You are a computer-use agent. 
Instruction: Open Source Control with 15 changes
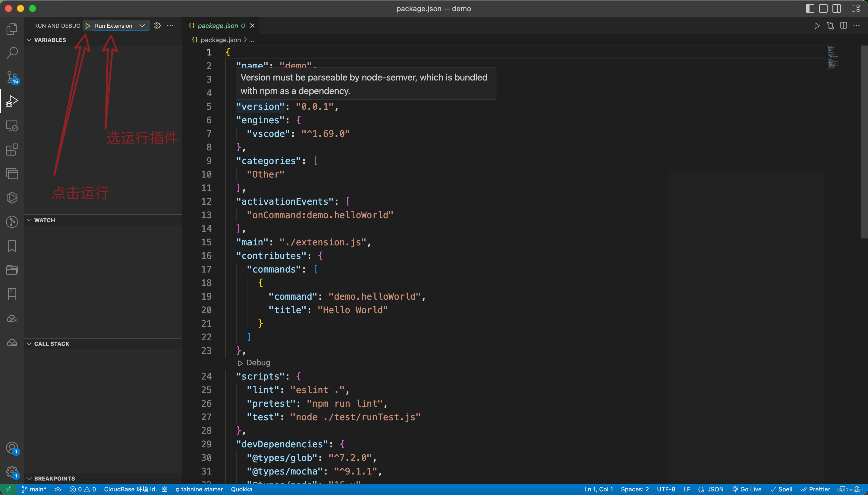(x=12, y=77)
